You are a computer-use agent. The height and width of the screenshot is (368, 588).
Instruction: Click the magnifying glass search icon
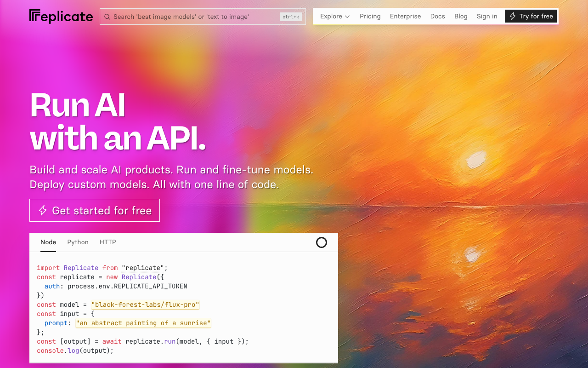pyautogui.click(x=107, y=17)
